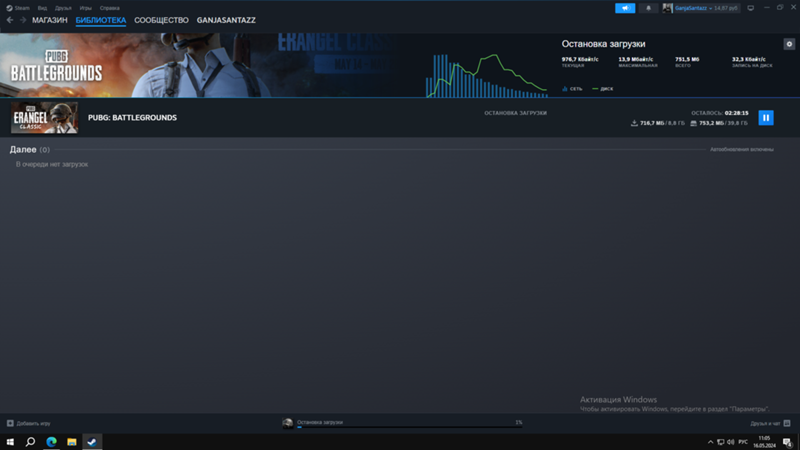
Task: Click the 32,3 Кбайт/с disk write value
Action: coord(748,59)
